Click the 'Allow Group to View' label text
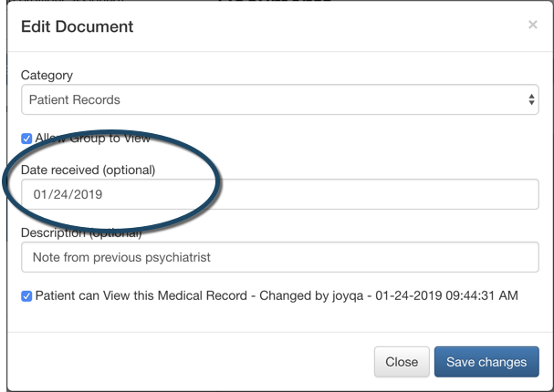This screenshot has height=392, width=554. coord(92,139)
